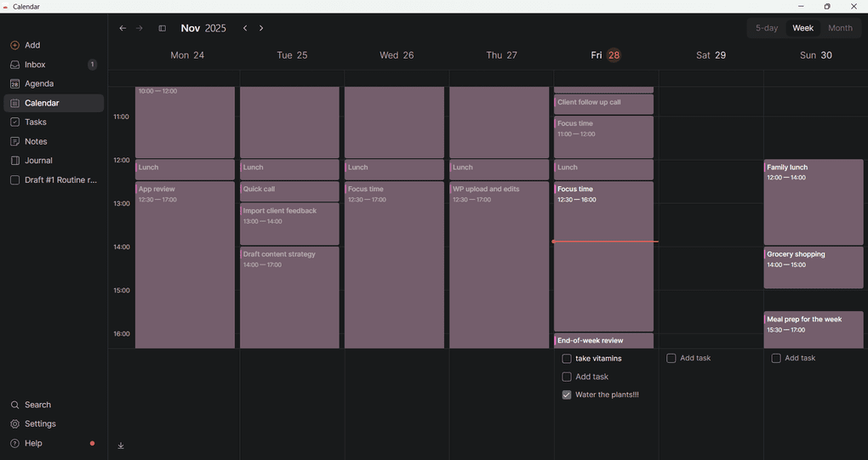Open Tuesday's Quick call event
Image resolution: width=868 pixels, height=460 pixels.
pyautogui.click(x=289, y=191)
